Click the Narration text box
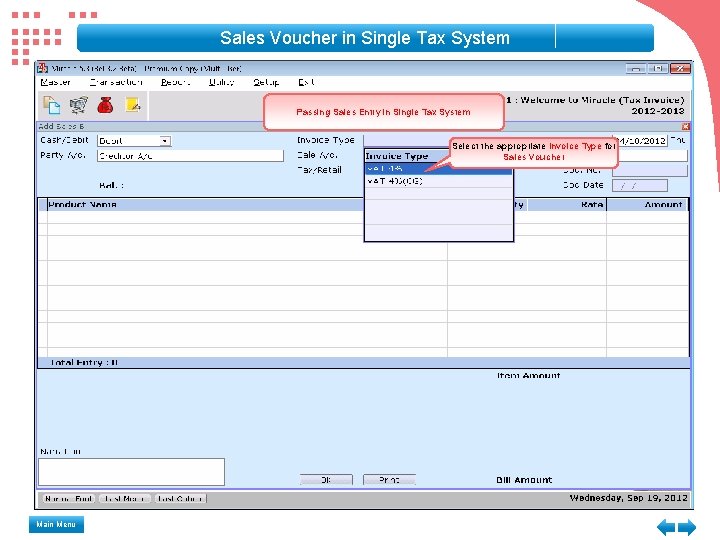The image size is (720, 540). (131, 472)
